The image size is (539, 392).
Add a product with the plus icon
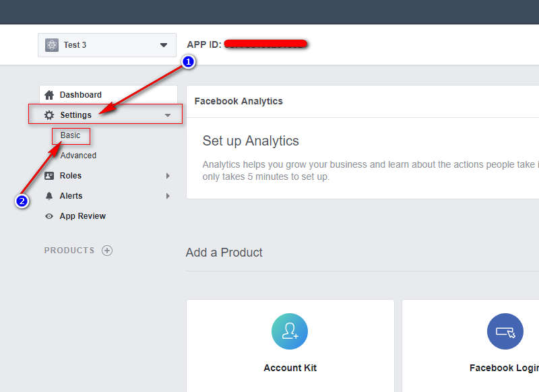(107, 251)
